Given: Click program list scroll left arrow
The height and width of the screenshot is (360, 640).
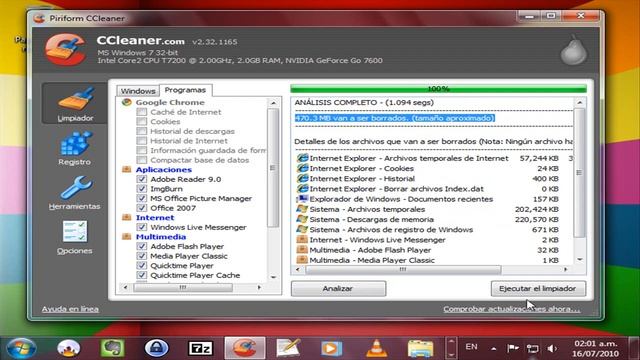Looking at the screenshot, I should (125, 288).
